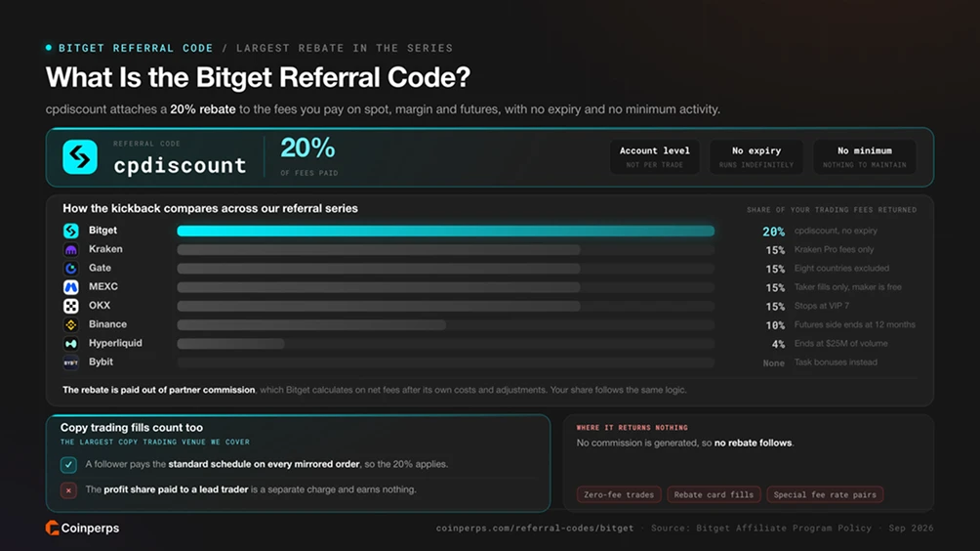
Task: Click the Account level badge
Action: [654, 157]
